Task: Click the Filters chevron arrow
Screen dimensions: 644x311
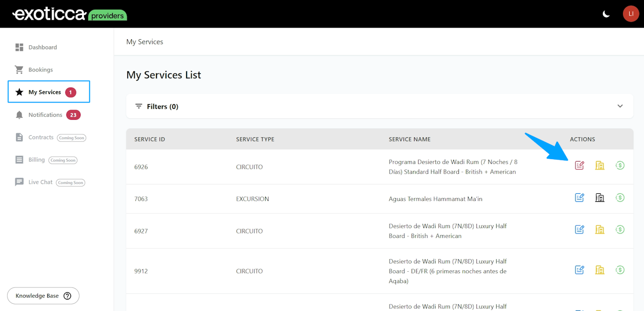Action: click(x=620, y=106)
